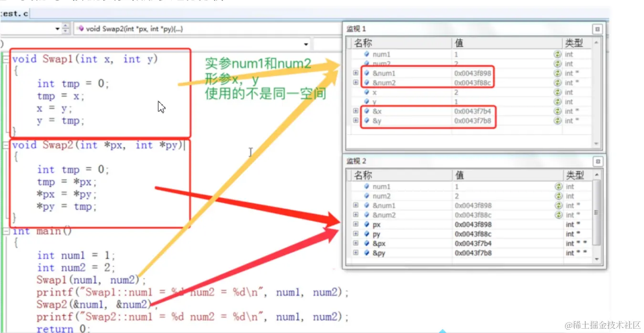This screenshot has width=644, height=333.
Task: Close the 监视 1 watch panel
Action: coord(597,29)
